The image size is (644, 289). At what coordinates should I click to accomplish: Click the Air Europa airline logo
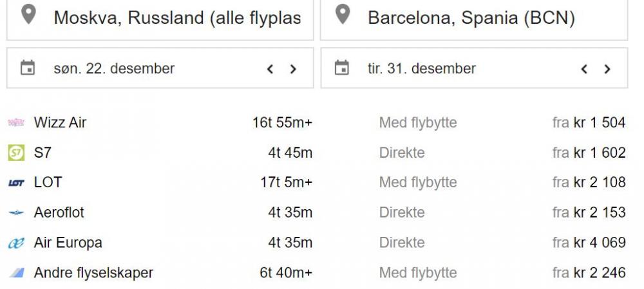click(x=16, y=243)
